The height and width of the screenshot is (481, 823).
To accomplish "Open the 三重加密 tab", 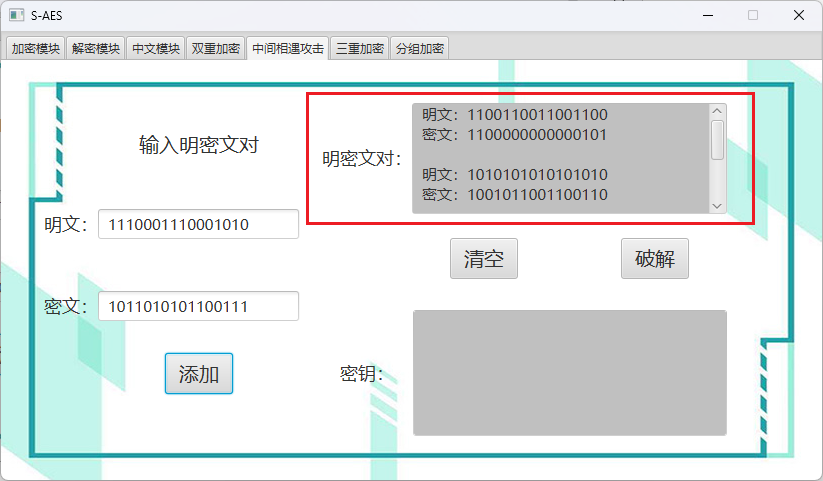I will [360, 48].
